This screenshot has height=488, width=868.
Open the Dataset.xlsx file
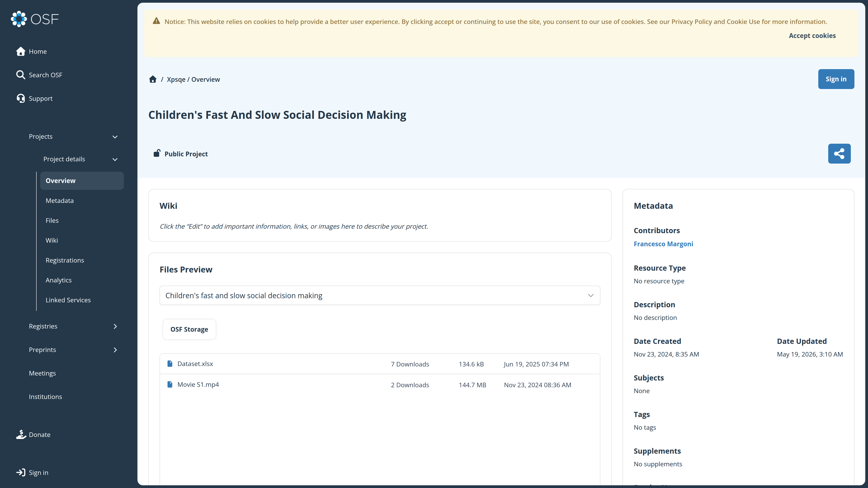pyautogui.click(x=195, y=364)
